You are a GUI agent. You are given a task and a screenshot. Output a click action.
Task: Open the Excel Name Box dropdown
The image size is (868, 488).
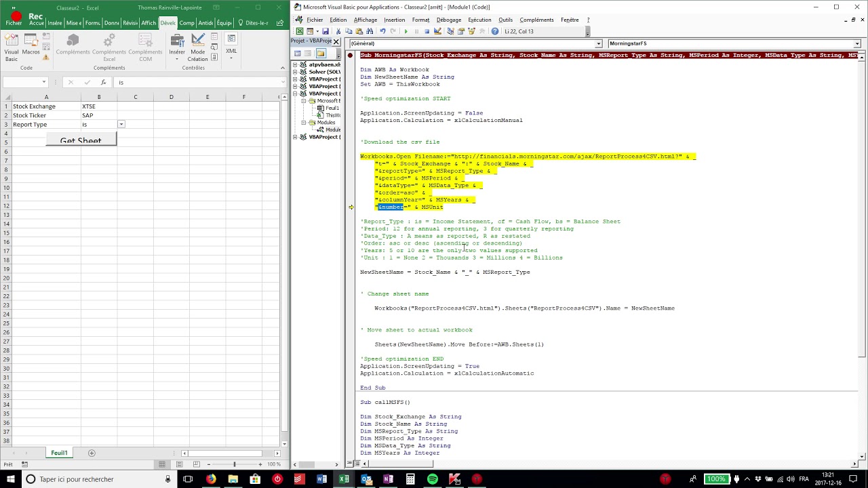[44, 82]
